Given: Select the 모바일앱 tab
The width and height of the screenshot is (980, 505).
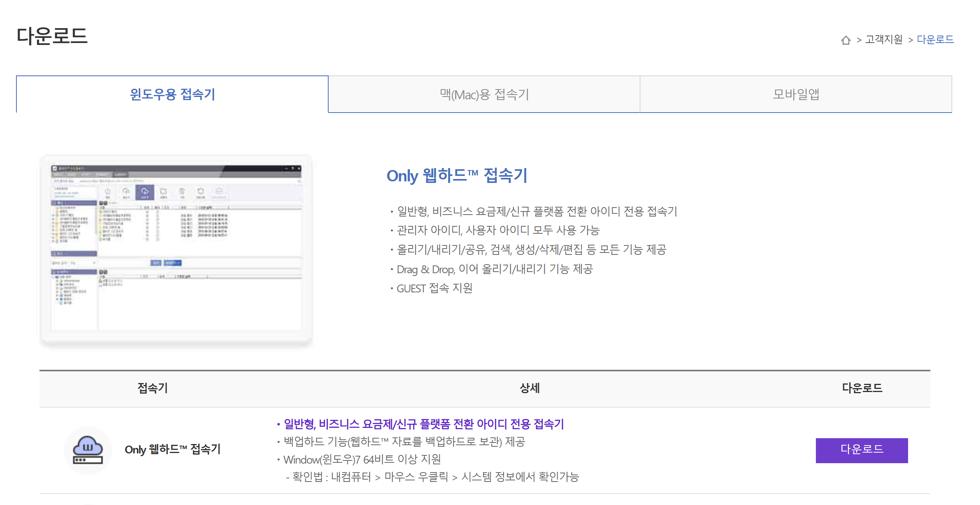Looking at the screenshot, I should (796, 94).
